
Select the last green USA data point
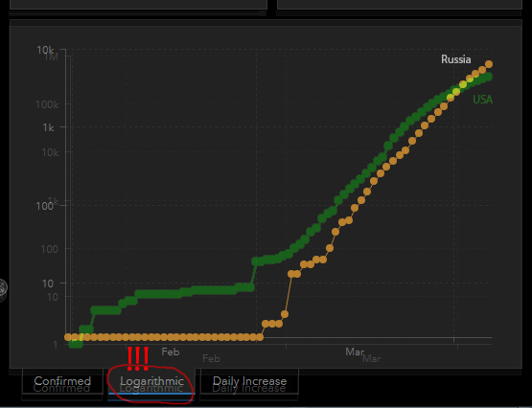(488, 77)
